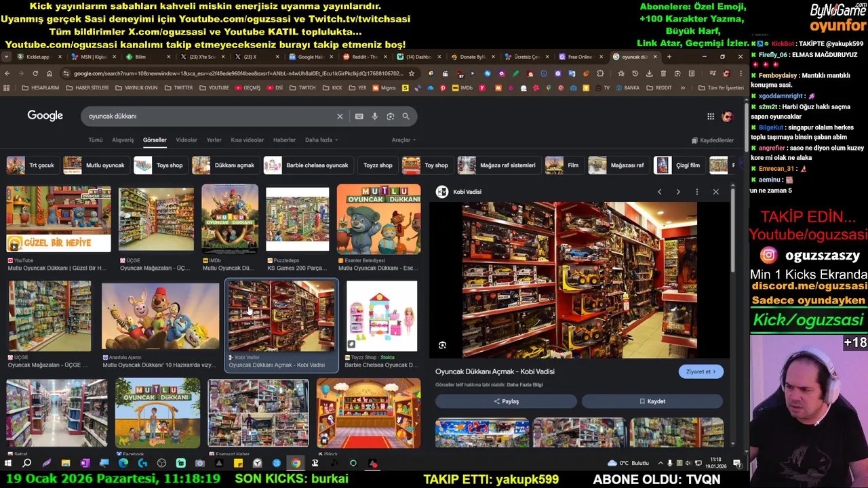Open the Google apps grid
This screenshot has height=488, width=868.
711,117
